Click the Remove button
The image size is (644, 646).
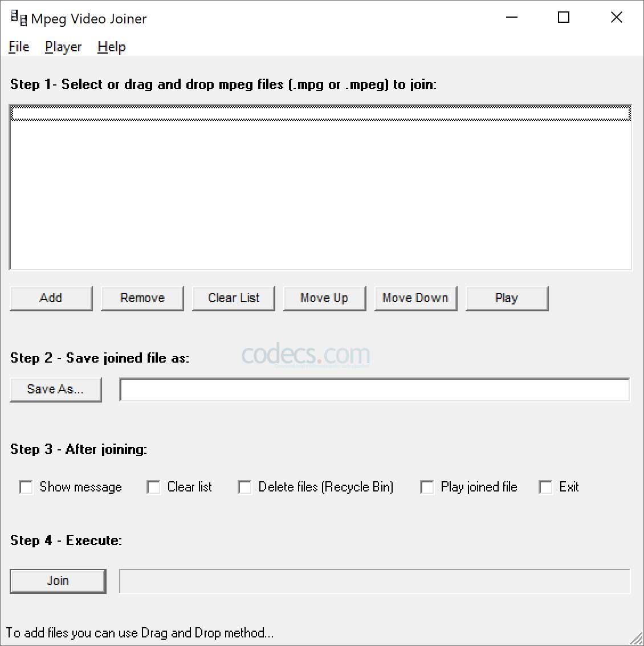coord(142,298)
